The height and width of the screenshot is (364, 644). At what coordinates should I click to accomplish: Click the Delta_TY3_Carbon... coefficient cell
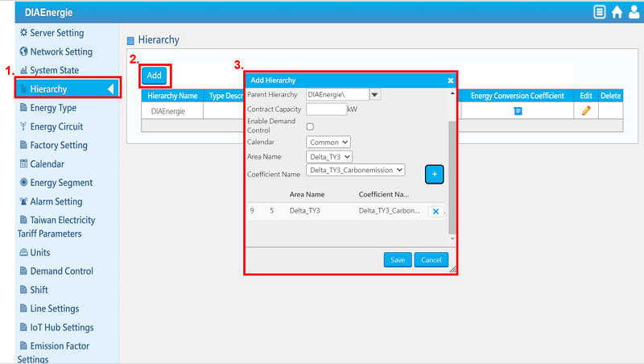coord(390,211)
